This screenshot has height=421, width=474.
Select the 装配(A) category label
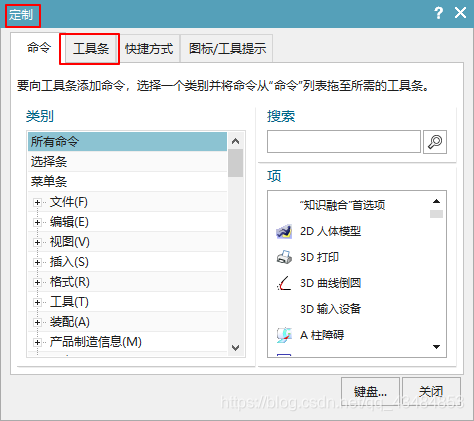[x=70, y=322]
